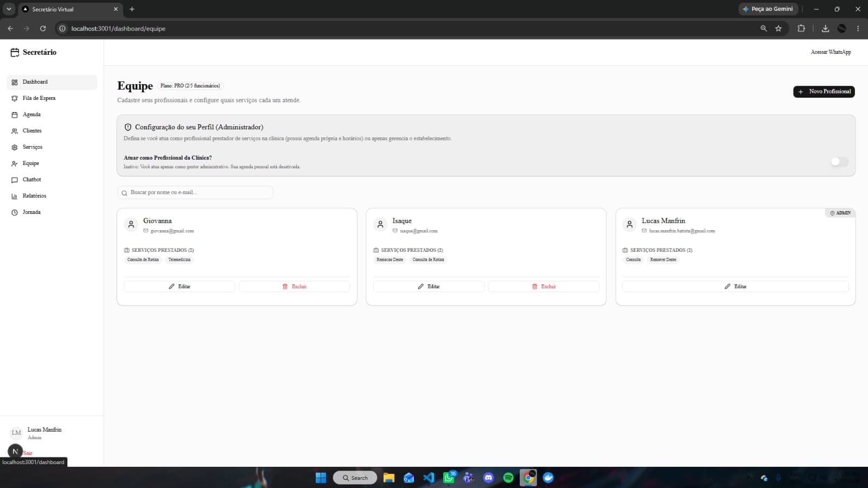Open the tab list dropdown arrow

pos(9,9)
